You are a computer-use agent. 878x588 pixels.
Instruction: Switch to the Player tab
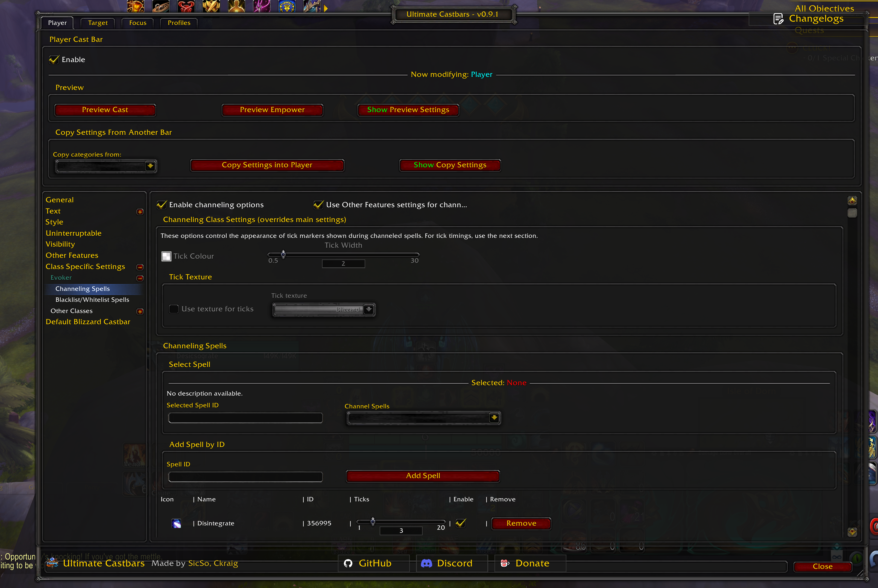57,23
